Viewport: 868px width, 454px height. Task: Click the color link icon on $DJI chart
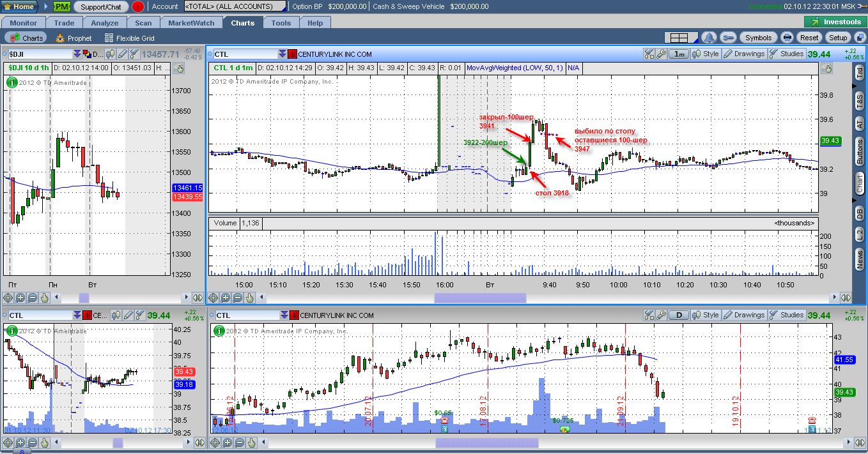88,54
